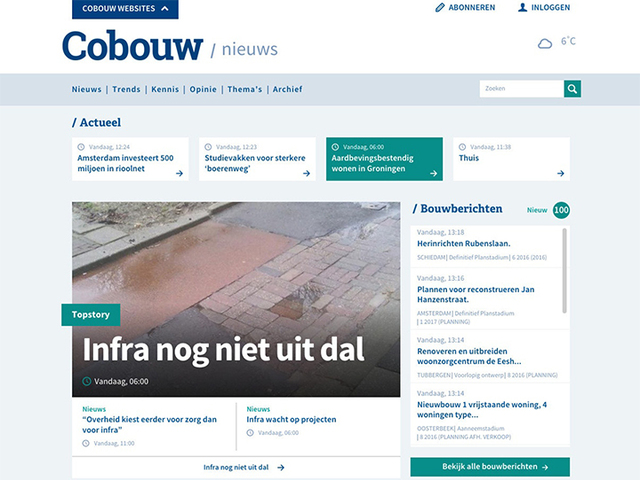Image resolution: width=640 pixels, height=480 pixels.
Task: Click Nieuws label above Infra wacht article
Action: point(258,409)
